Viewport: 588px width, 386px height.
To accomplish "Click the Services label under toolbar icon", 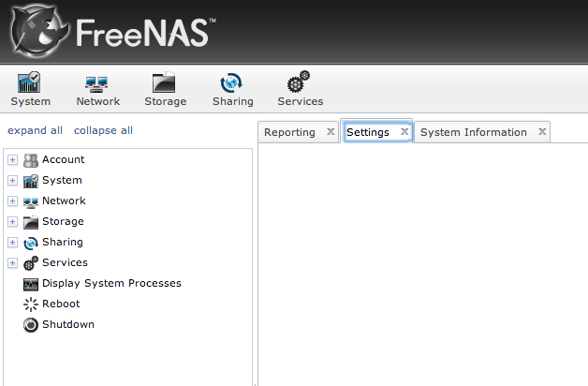I will (300, 101).
